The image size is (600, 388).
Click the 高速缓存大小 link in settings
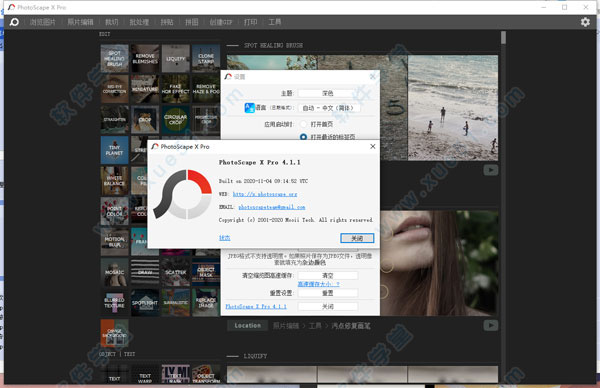(x=318, y=284)
